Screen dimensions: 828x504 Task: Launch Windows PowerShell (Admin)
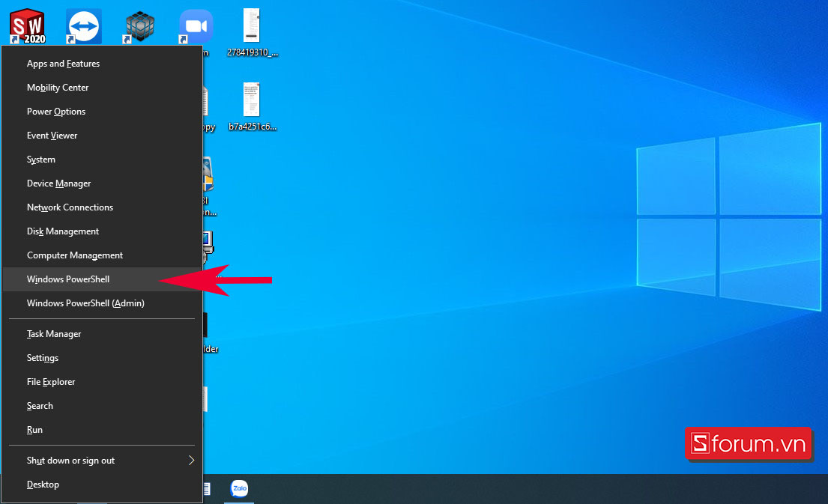(103, 303)
